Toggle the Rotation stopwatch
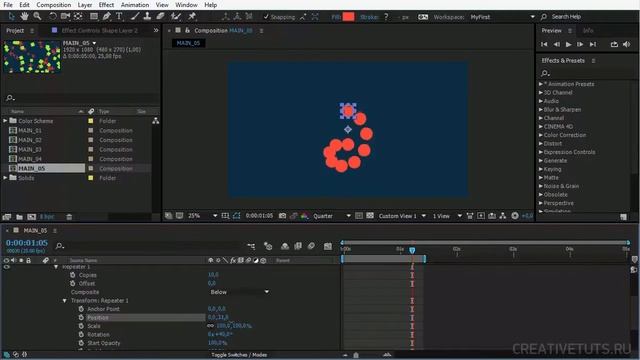This screenshot has height=360, width=640. coord(81,334)
